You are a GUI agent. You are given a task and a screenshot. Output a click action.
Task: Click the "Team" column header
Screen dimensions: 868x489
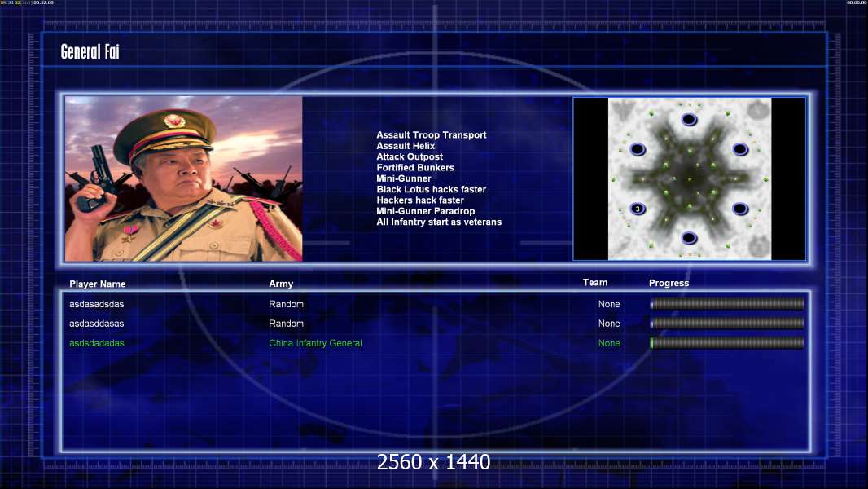tap(595, 283)
